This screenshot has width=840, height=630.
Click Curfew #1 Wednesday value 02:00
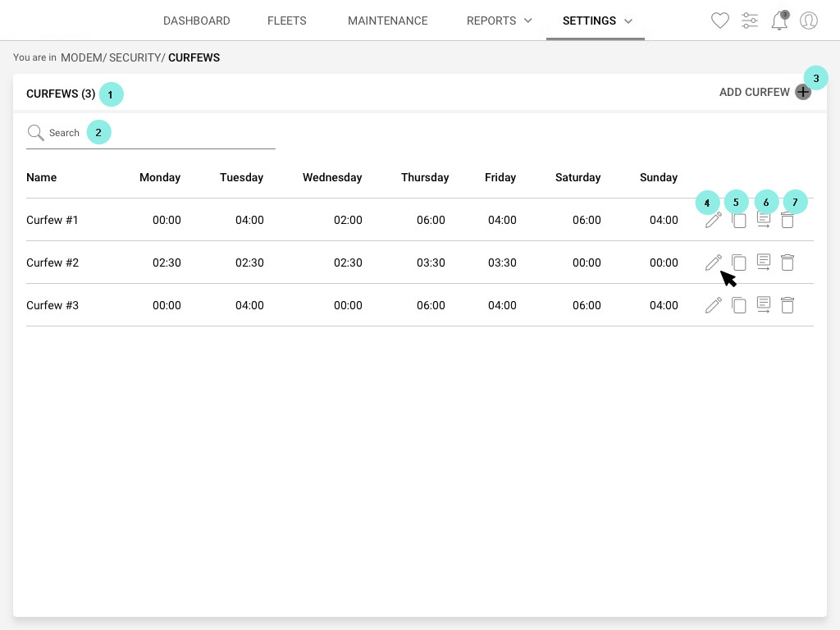348,220
